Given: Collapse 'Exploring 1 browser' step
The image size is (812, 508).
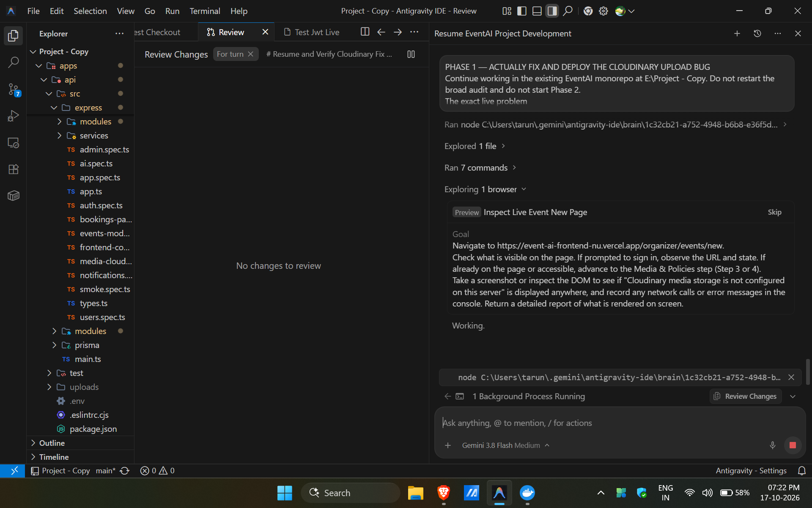Looking at the screenshot, I should (485, 189).
